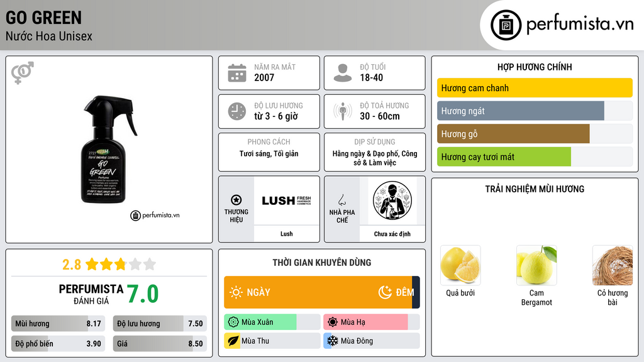Click the Tươi sáng, Tối giản style text

point(269,153)
